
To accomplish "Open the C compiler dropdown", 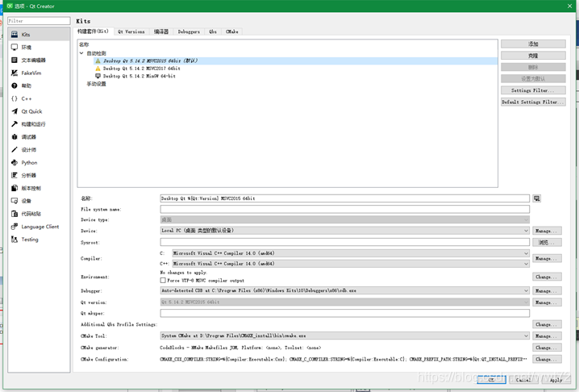I will (x=351, y=253).
